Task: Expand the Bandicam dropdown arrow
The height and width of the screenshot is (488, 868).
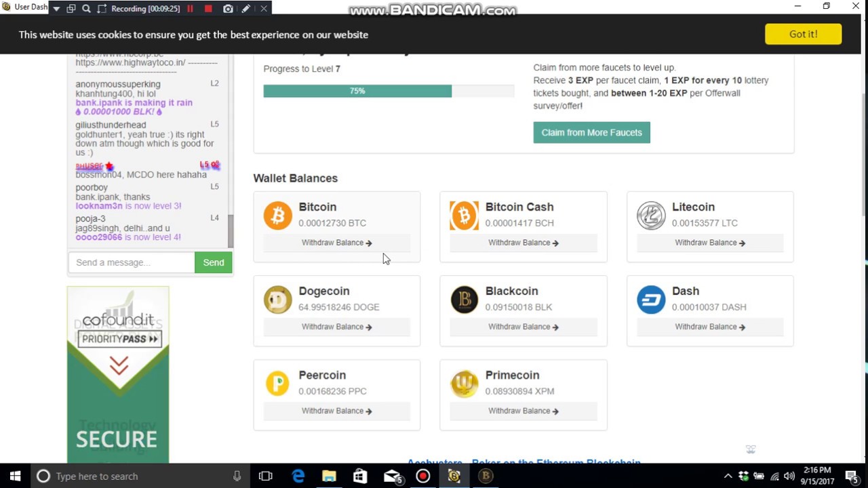Action: point(56,9)
